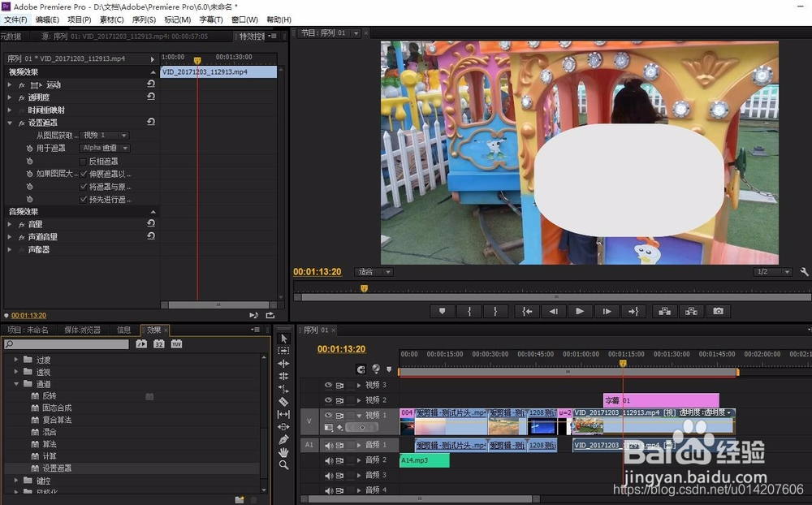Select the Slide tool
This screenshot has height=505, width=812.
[x=283, y=427]
